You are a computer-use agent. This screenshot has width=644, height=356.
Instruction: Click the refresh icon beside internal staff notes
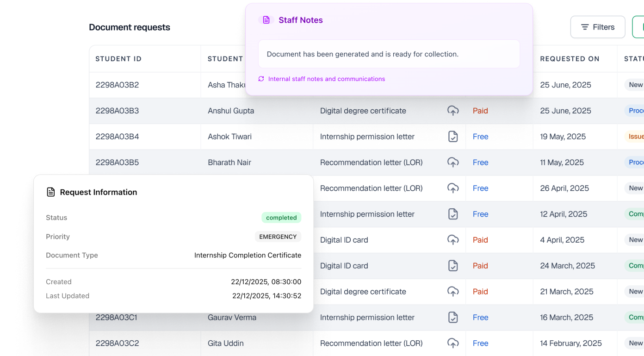point(261,79)
